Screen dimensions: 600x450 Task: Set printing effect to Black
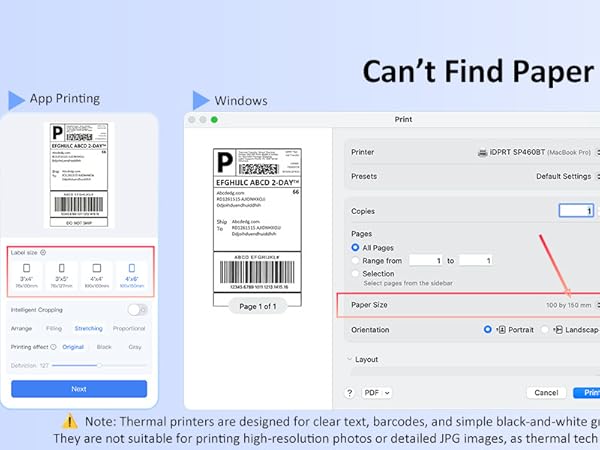(x=104, y=347)
